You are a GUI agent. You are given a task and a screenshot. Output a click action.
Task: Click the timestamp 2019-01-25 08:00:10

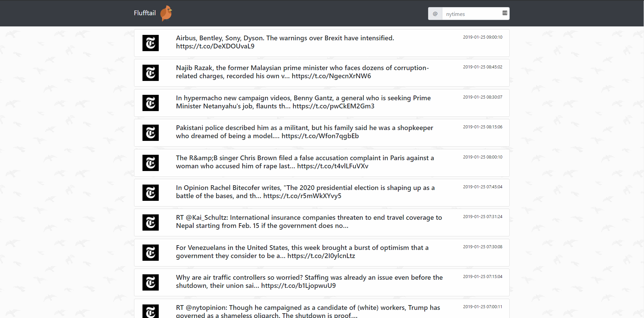tap(483, 157)
